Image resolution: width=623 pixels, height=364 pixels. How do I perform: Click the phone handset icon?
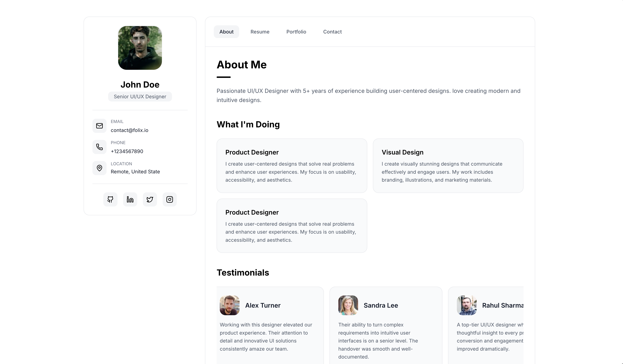point(99,147)
